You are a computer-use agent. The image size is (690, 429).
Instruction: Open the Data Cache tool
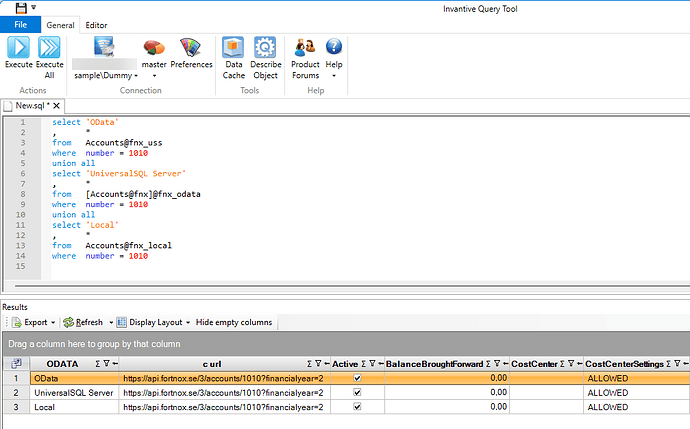coord(233,48)
